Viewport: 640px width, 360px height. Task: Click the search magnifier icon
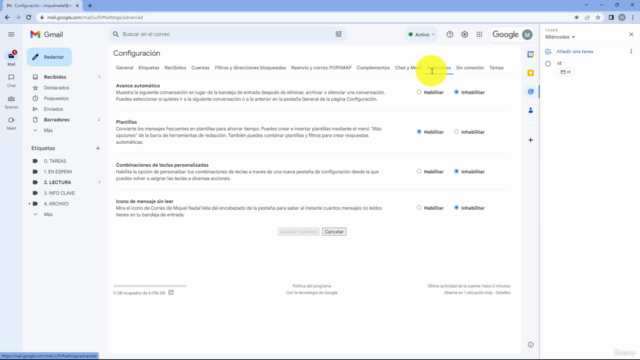tap(116, 34)
